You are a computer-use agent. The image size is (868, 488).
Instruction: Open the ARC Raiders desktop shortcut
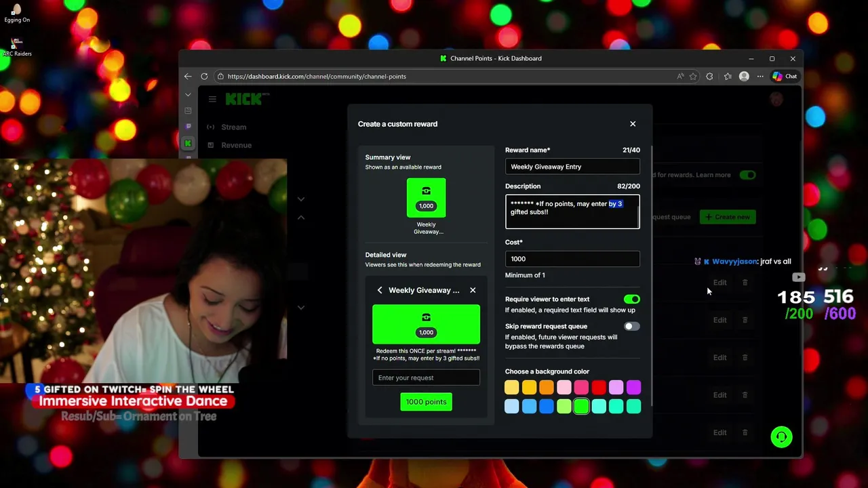[x=17, y=45]
